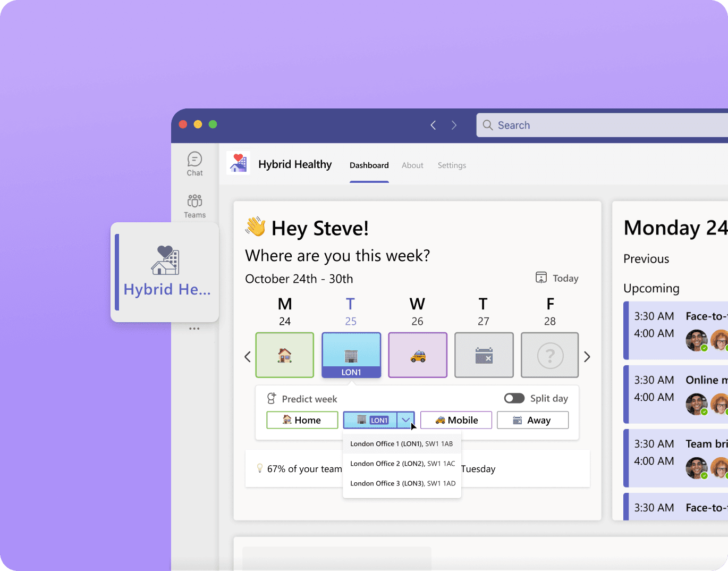Select Friday 28 unknown tile
Viewport: 728px width, 571px height.
coord(550,355)
